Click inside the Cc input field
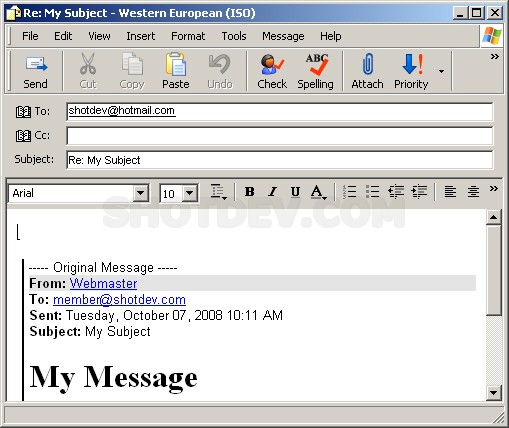Viewport: 509px width, 428px height. (x=280, y=136)
